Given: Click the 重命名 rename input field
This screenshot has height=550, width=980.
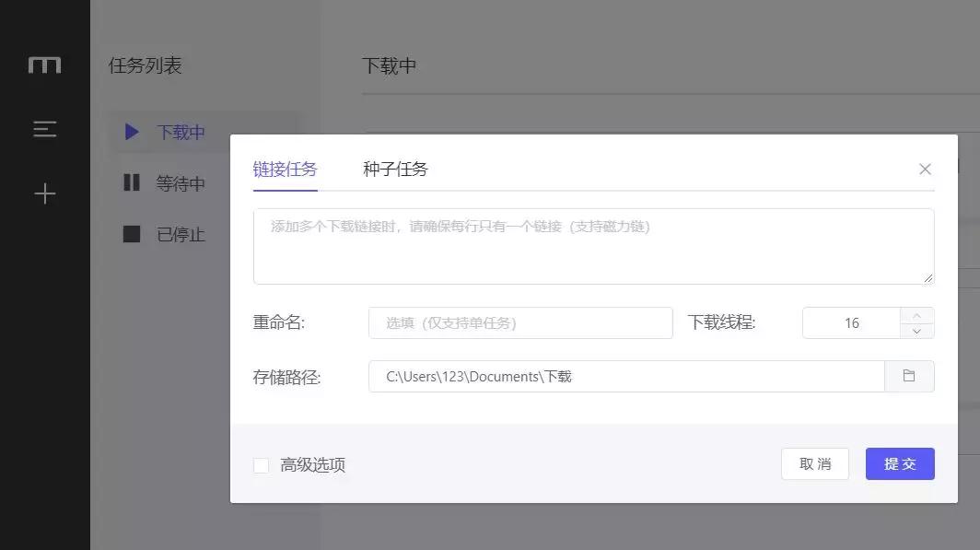Looking at the screenshot, I should tap(520, 322).
